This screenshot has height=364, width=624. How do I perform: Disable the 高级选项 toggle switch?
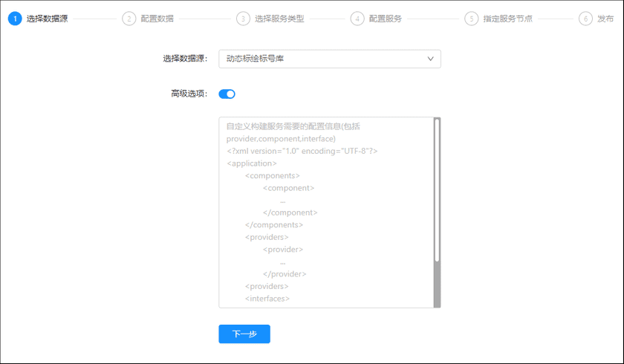pos(227,94)
